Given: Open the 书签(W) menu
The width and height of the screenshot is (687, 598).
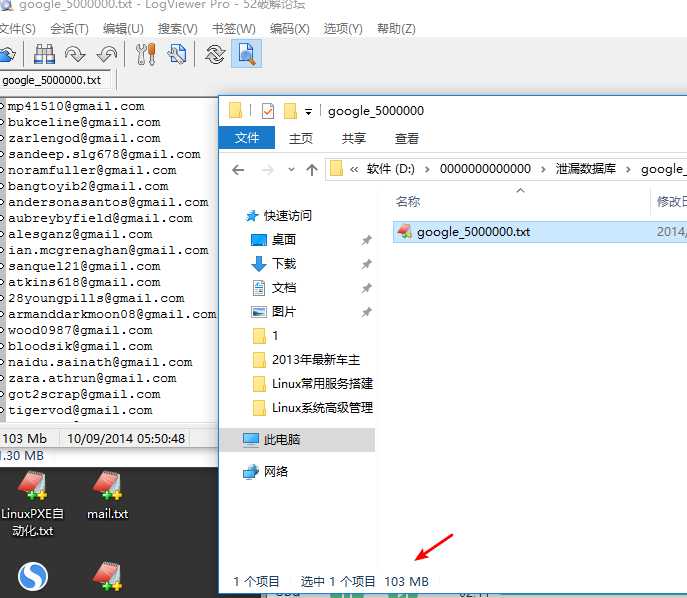Looking at the screenshot, I should 234,29.
